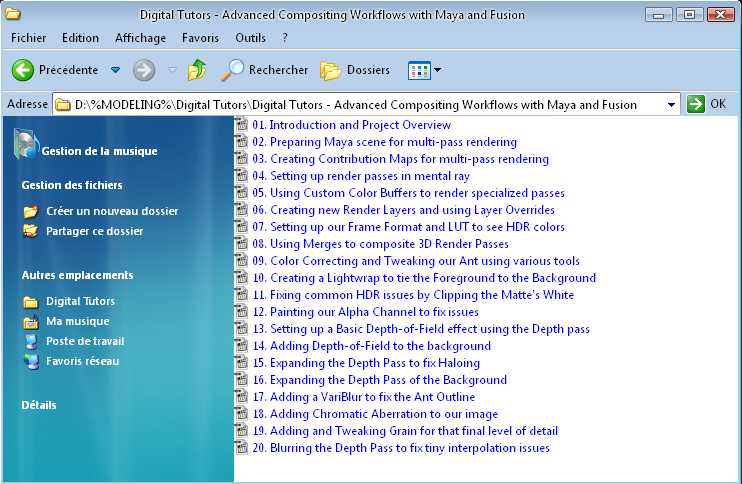Select "09. Color Correcting and Tweaking our Ant"
This screenshot has width=742, height=484.
point(416,261)
